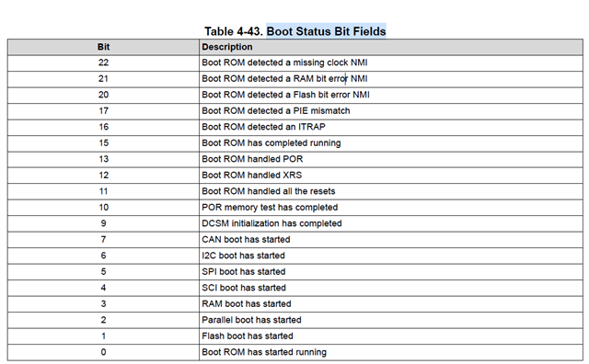The width and height of the screenshot is (589, 364).
Task: Click 'I2C boot has started' text
Action: pos(243,256)
